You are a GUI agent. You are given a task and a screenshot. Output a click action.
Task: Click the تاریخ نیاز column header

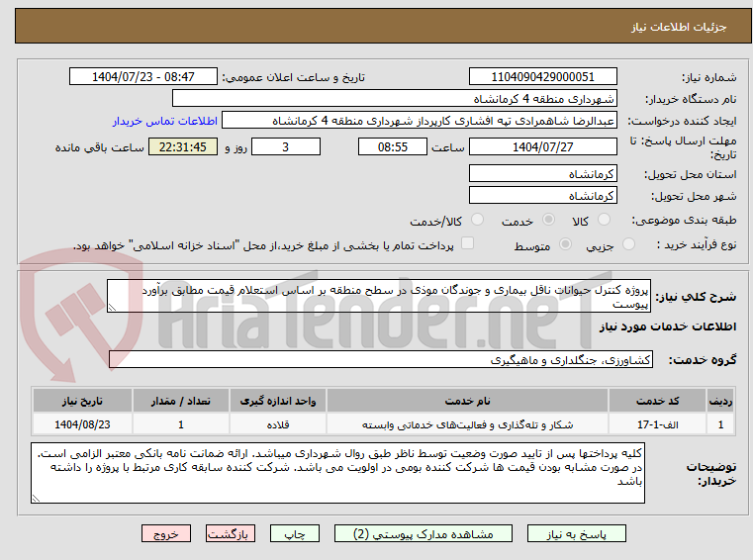82,401
